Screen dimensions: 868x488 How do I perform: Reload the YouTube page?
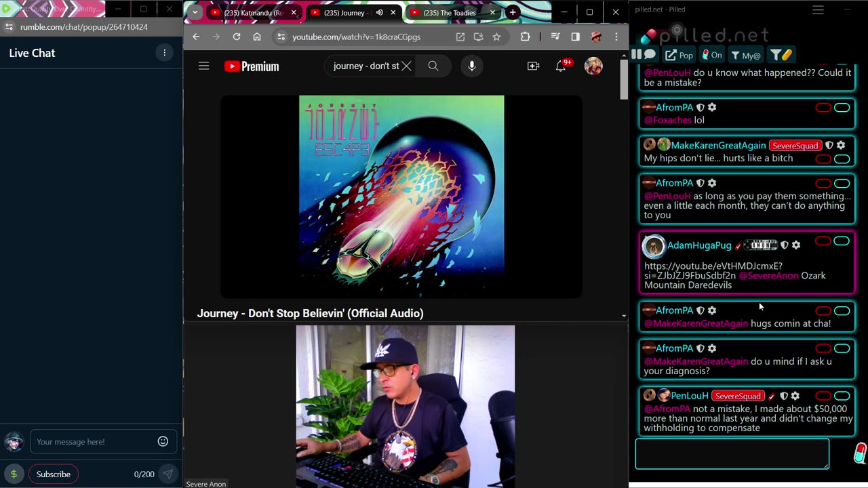tap(236, 37)
